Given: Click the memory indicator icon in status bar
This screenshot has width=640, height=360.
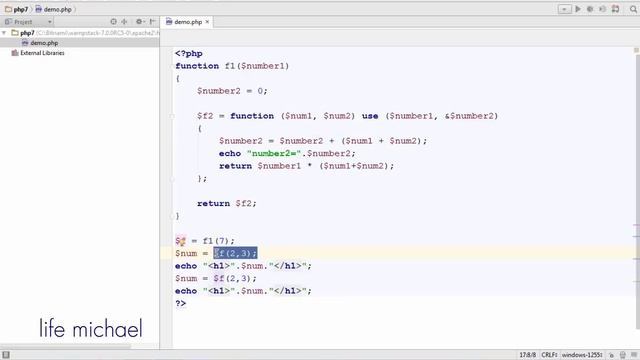Looking at the screenshot, I should (634, 355).
